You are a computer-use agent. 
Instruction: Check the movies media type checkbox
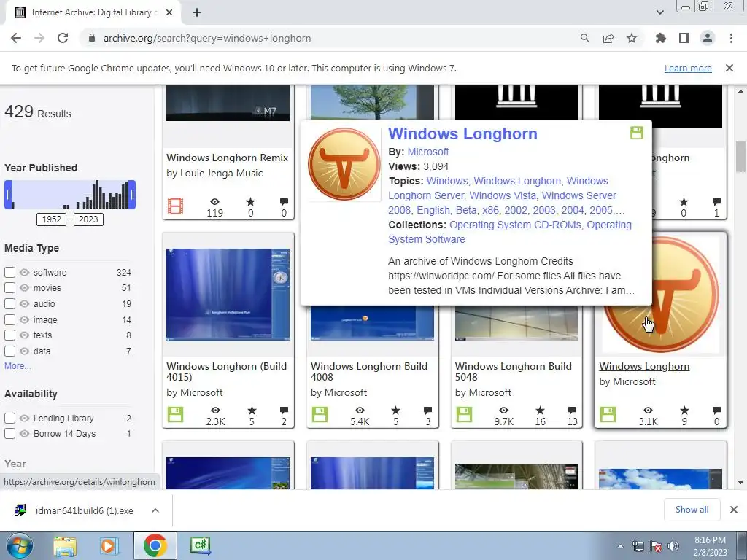(9, 287)
